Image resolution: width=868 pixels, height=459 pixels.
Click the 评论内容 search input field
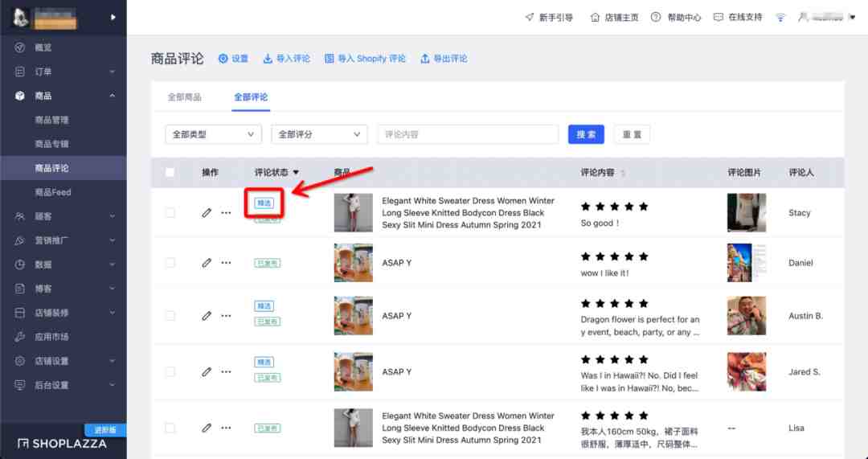click(468, 134)
